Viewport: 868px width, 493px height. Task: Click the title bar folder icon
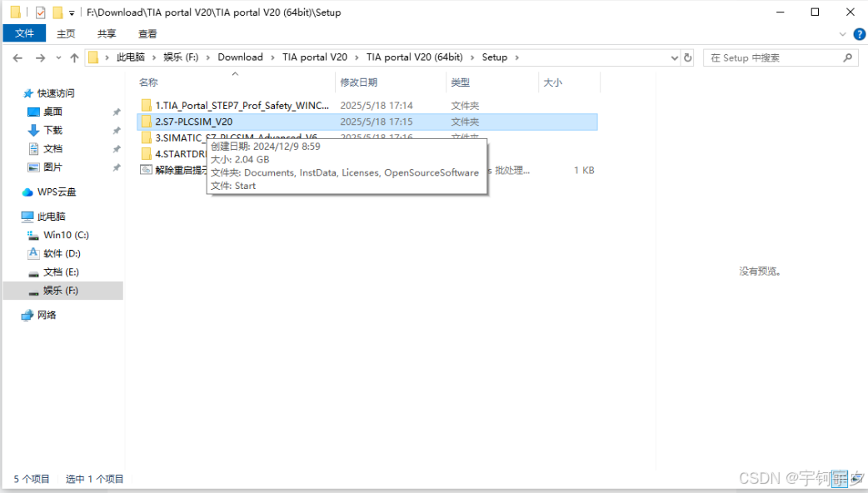[x=16, y=12]
